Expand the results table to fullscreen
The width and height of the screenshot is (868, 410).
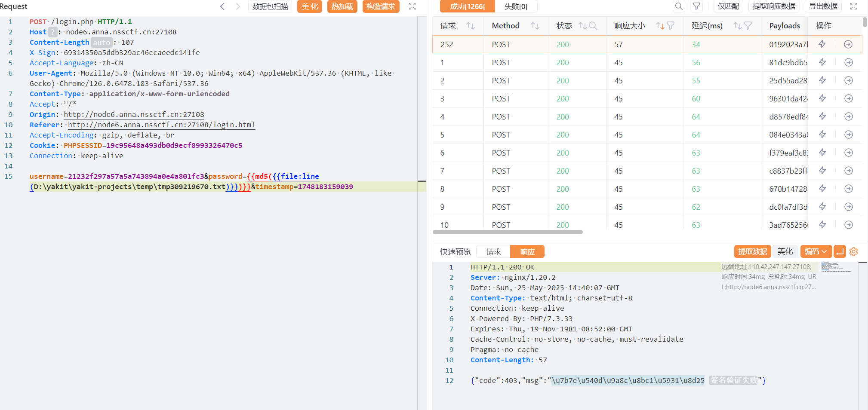pyautogui.click(x=854, y=6)
